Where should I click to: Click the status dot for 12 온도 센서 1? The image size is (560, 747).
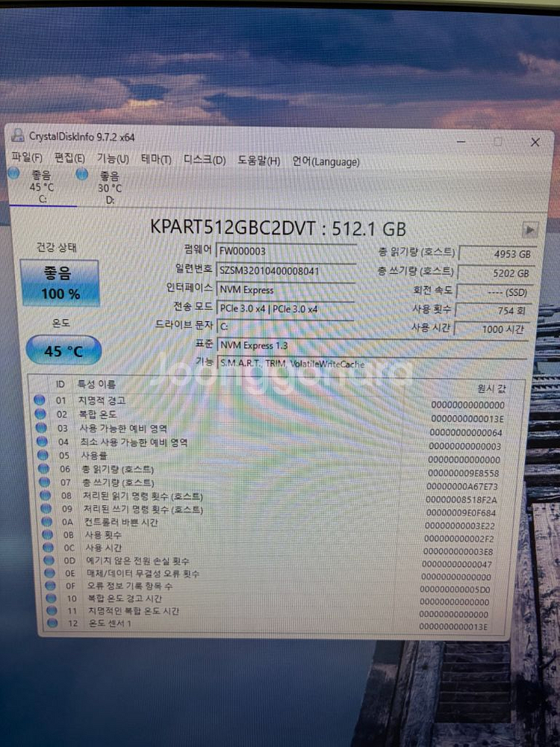(x=52, y=623)
